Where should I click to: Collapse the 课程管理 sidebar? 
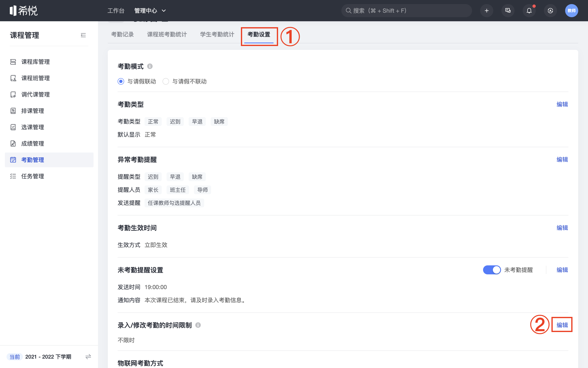(x=83, y=35)
